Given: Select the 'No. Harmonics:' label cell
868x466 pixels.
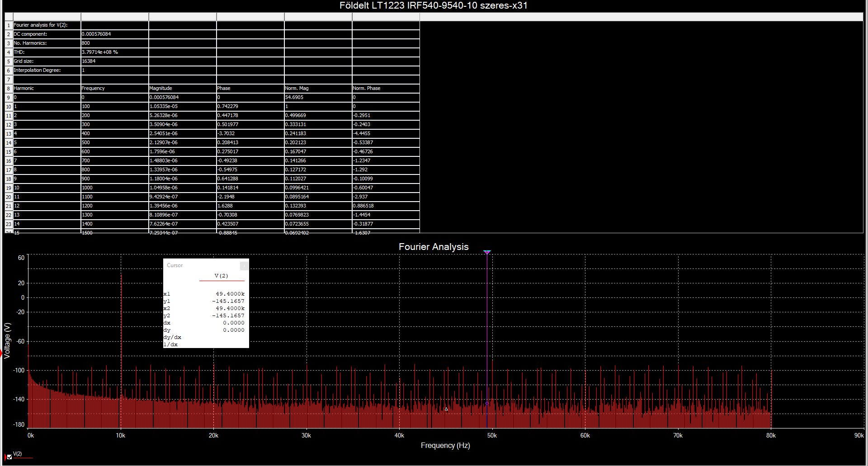Looking at the screenshot, I should coord(47,43).
